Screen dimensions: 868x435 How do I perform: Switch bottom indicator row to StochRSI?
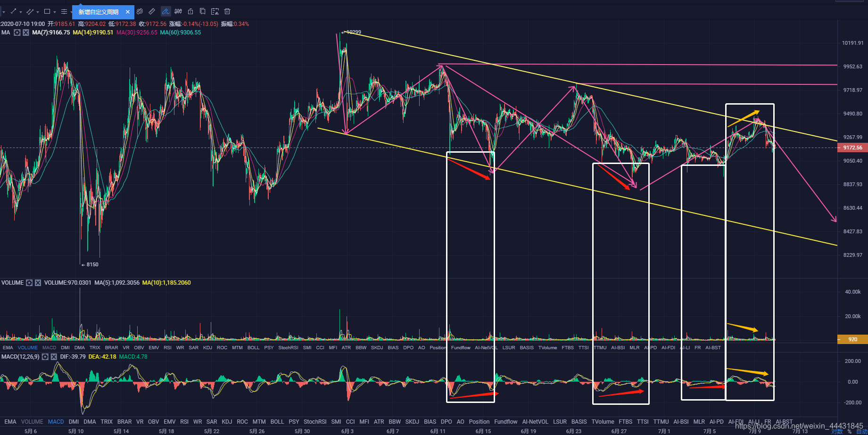315,422
